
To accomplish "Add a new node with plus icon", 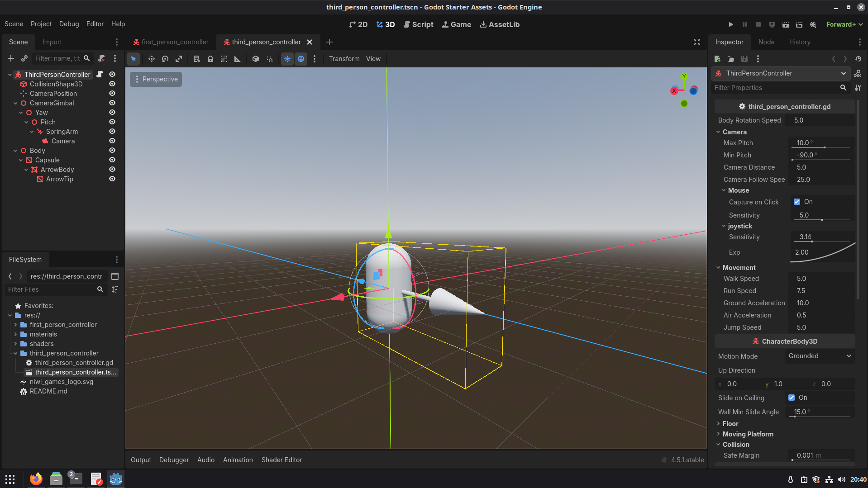I will [11, 58].
